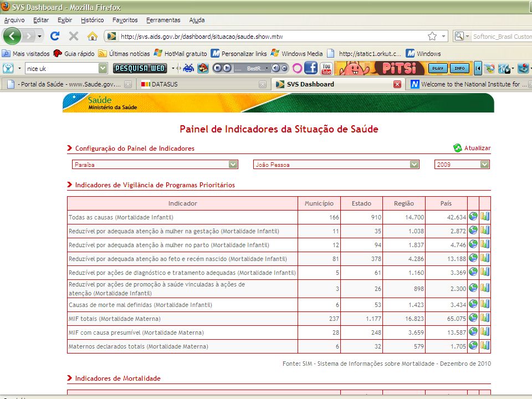Switch to the DATASUS tab
532x399 pixels.
click(203, 84)
